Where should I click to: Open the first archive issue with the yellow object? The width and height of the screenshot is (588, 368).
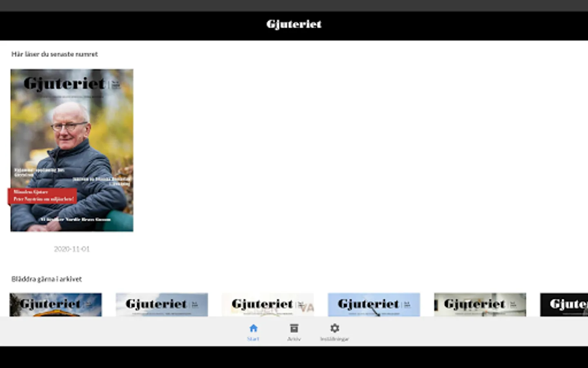coord(56,305)
